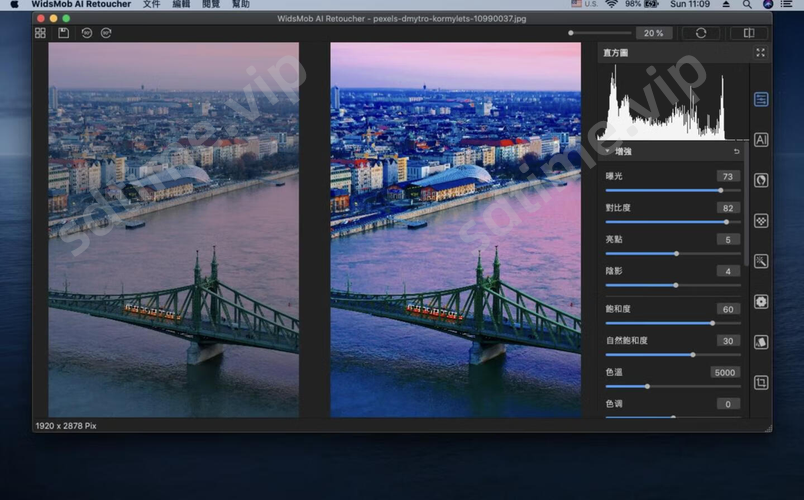This screenshot has height=500, width=804.
Task: Click the 飽和度 saturation slider handle
Action: (x=712, y=323)
